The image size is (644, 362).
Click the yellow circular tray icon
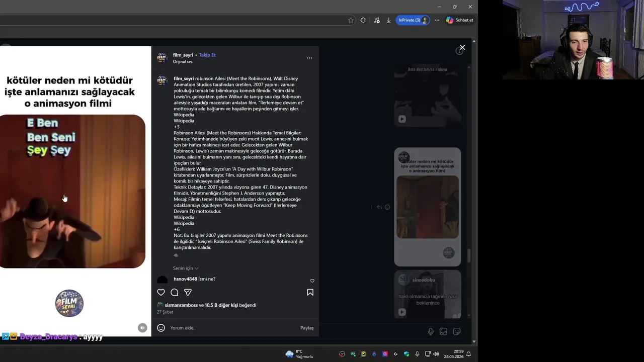[363, 354]
